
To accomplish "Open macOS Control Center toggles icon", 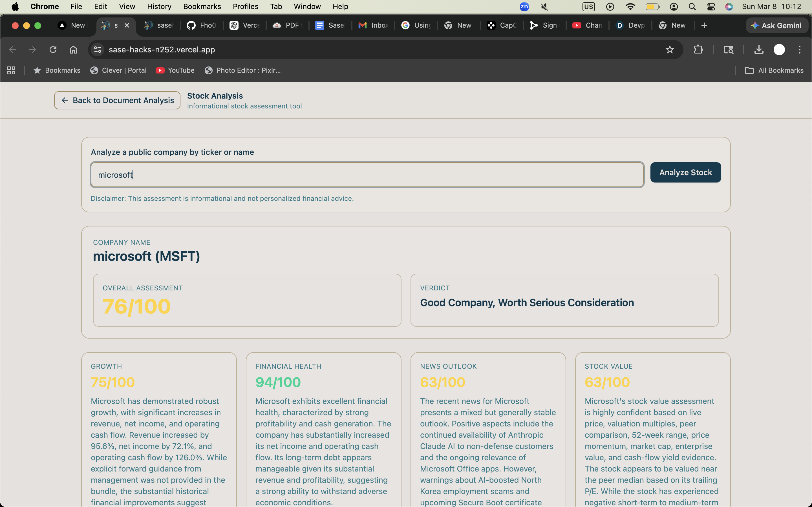I will pos(711,7).
